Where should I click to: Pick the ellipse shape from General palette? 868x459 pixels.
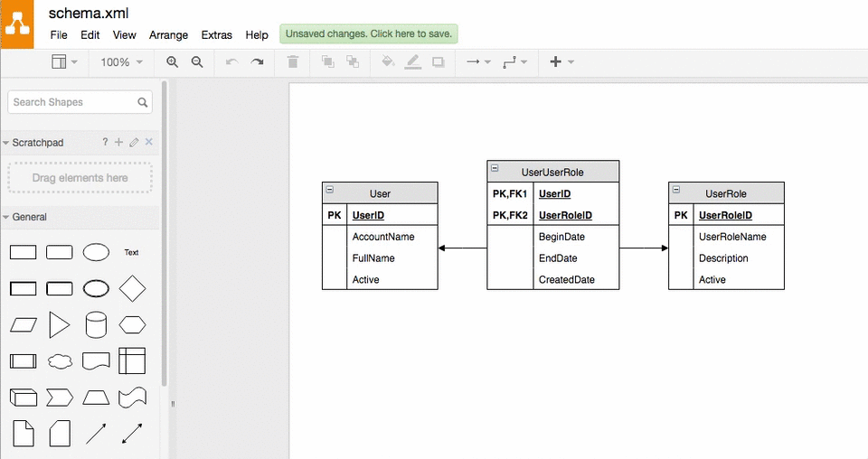96,252
